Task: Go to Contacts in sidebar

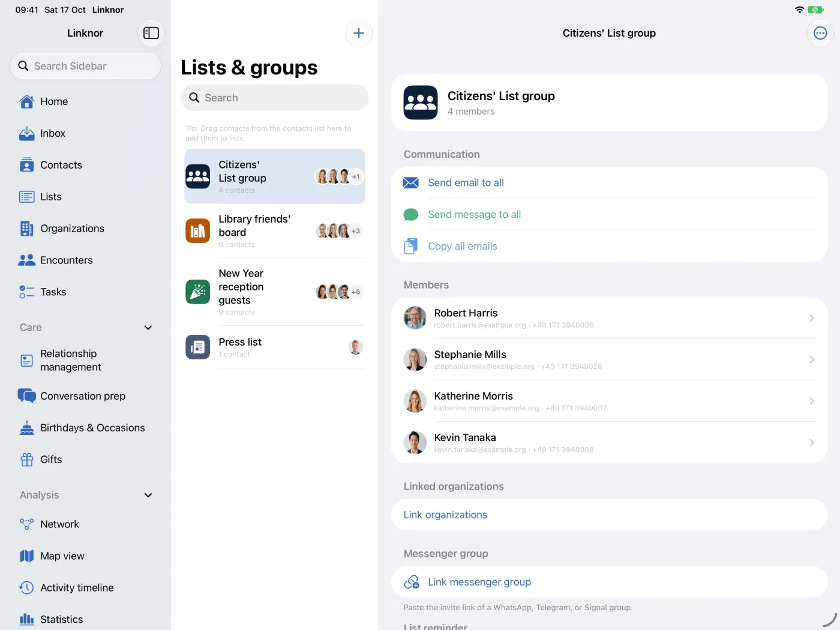Action: coord(85,165)
